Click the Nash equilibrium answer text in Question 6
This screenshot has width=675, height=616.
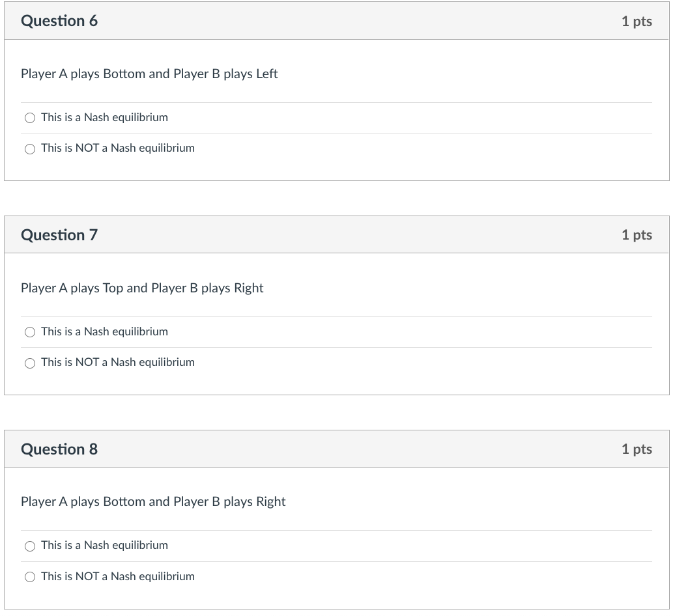click(104, 117)
